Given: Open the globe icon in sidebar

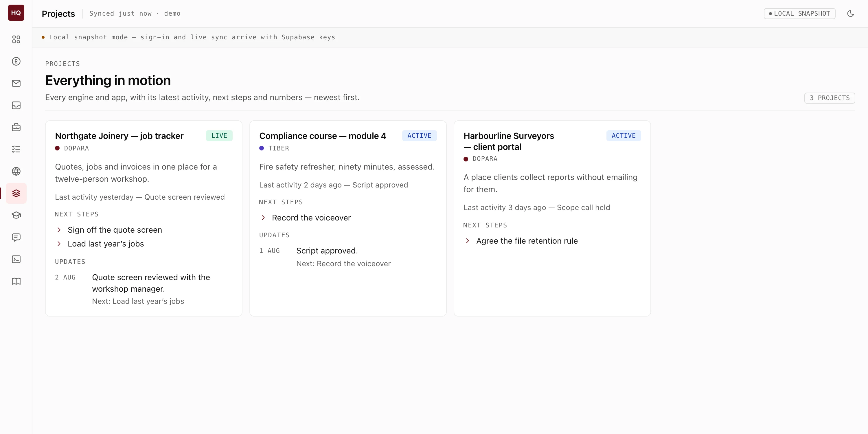Looking at the screenshot, I should [16, 171].
